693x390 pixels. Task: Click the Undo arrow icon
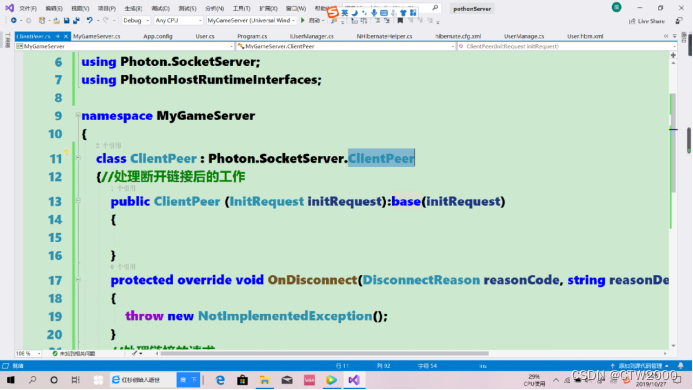click(x=90, y=20)
